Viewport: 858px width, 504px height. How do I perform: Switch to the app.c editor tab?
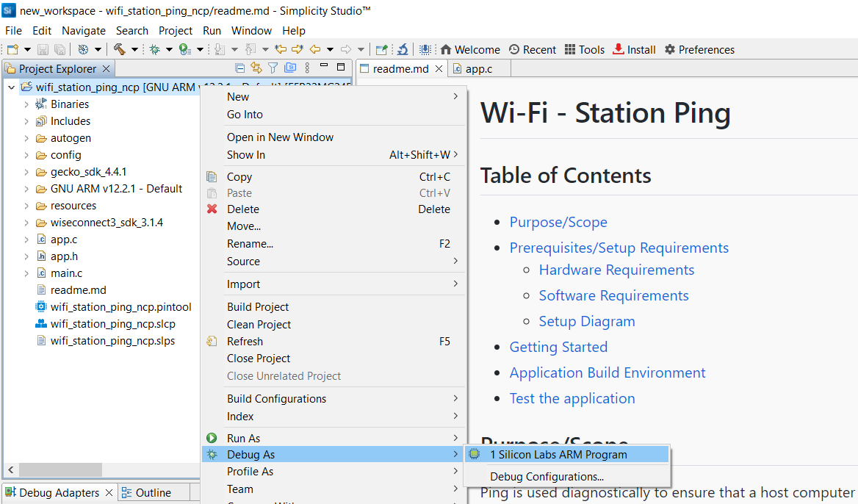click(x=478, y=69)
